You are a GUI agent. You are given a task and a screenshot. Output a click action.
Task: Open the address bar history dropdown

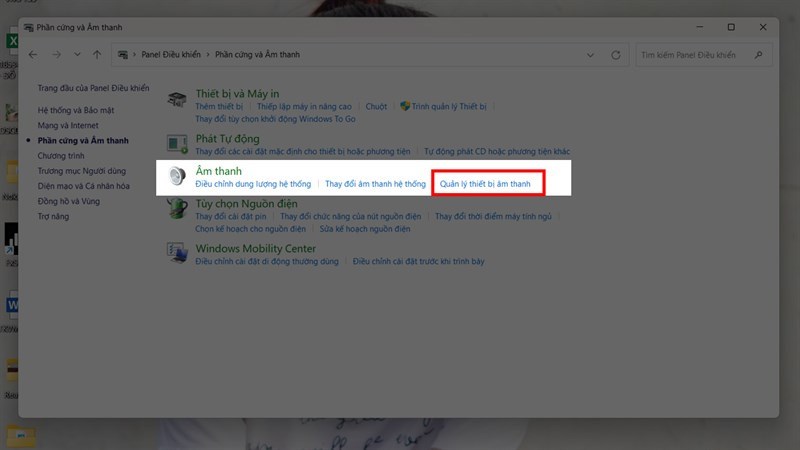pyautogui.click(x=592, y=54)
